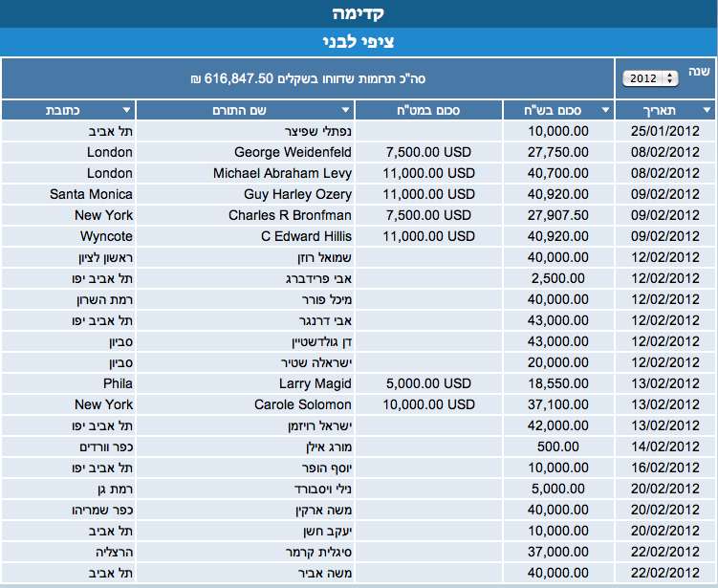Click the amount 18,550.00
Image resolution: width=718 pixels, height=588 pixels.
point(558,383)
